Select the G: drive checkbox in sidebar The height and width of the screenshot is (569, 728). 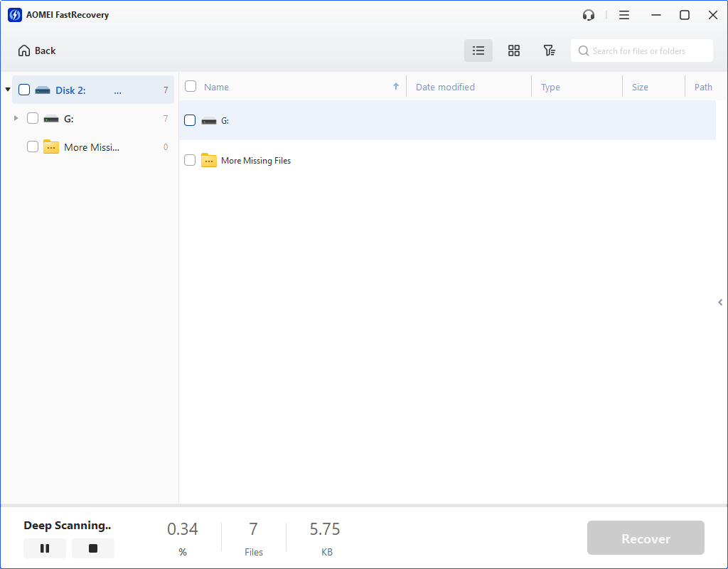(x=32, y=117)
